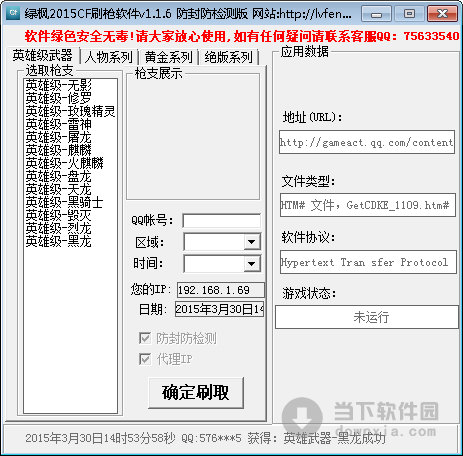
Task: Open the 黄金系列 tab
Action: click(x=169, y=57)
